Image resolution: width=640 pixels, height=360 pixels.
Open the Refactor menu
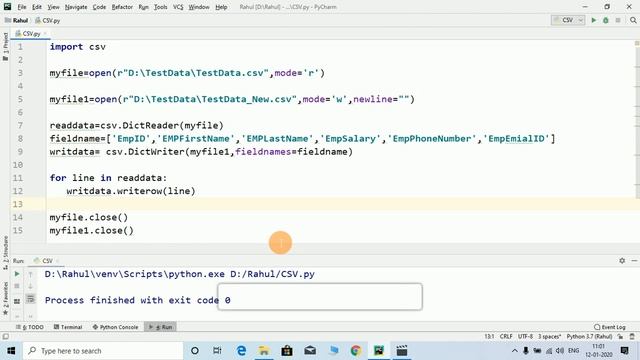coord(122,7)
